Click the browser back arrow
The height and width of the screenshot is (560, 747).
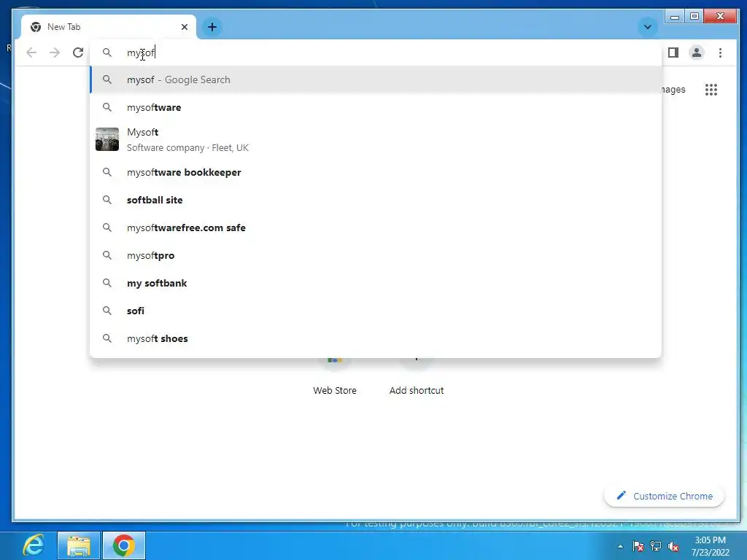pyautogui.click(x=31, y=52)
